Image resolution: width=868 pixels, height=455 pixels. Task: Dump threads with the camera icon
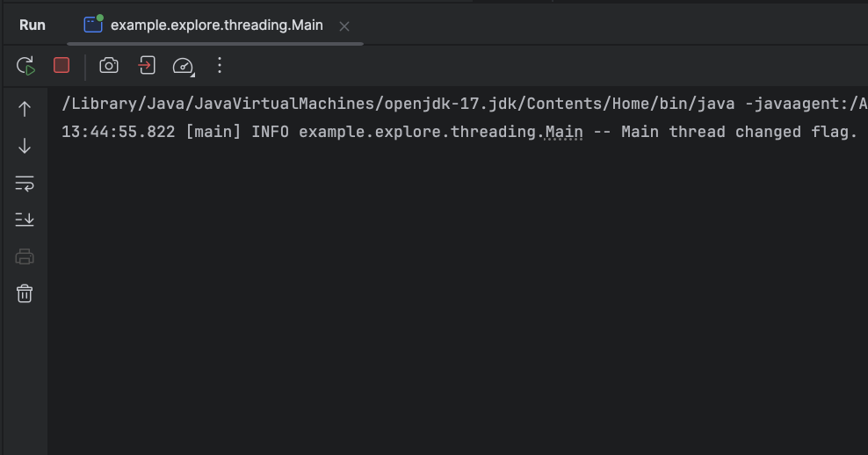point(109,65)
